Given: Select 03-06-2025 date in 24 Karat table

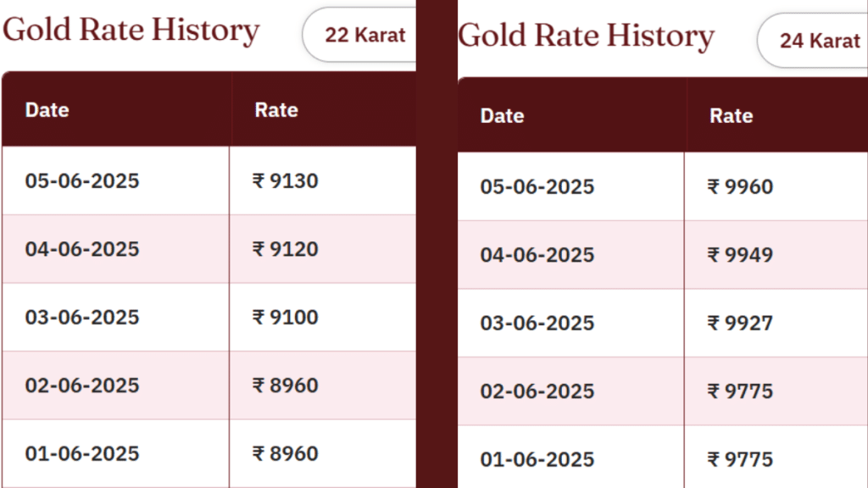Looking at the screenshot, I should click(537, 323).
